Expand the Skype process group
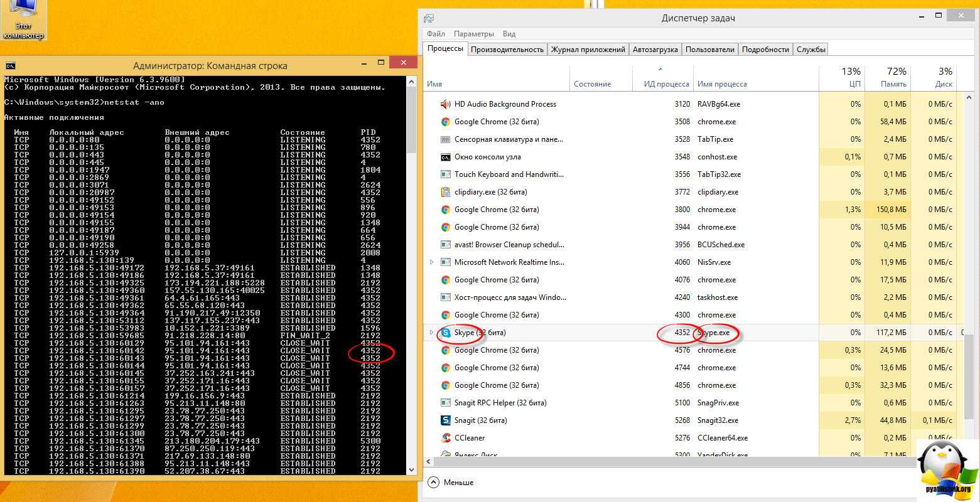Screen dimensions: 980x502 point(431,333)
